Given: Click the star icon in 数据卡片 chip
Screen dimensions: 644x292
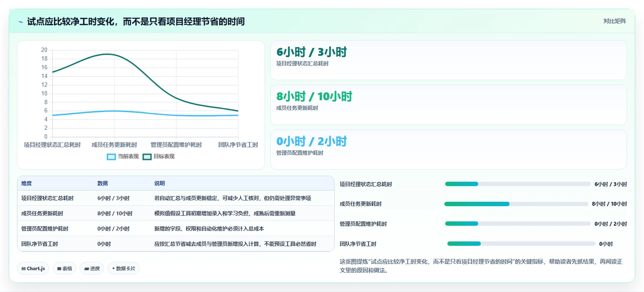Looking at the screenshot, I should pos(114,268).
